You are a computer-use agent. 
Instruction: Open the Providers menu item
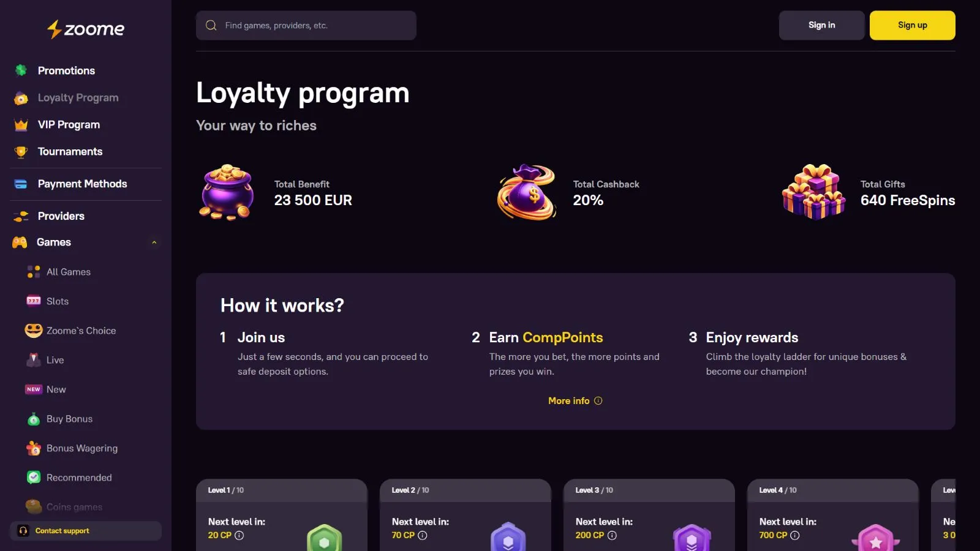[x=61, y=216]
